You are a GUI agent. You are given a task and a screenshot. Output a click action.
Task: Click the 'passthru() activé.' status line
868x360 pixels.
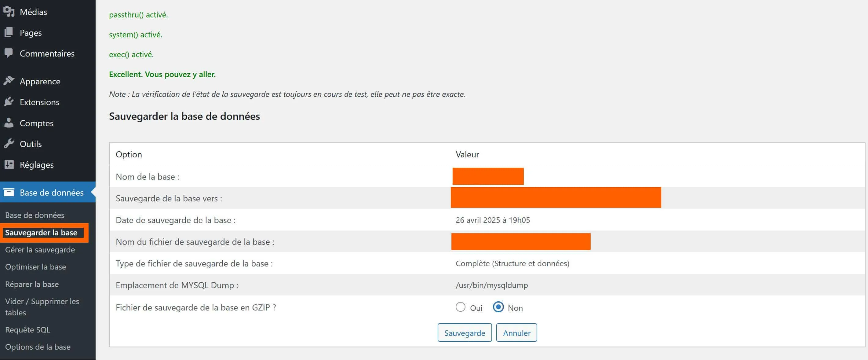(x=138, y=15)
